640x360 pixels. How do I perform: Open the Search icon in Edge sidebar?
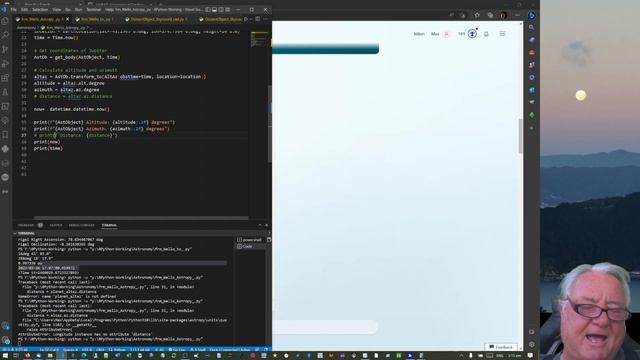pyautogui.click(x=531, y=27)
